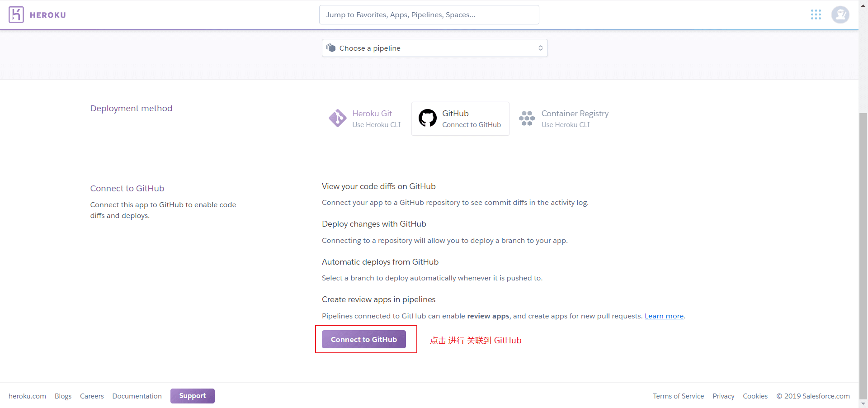This screenshot has width=868, height=408.
Task: Expand the Choose a pipeline dropdown
Action: click(x=434, y=48)
